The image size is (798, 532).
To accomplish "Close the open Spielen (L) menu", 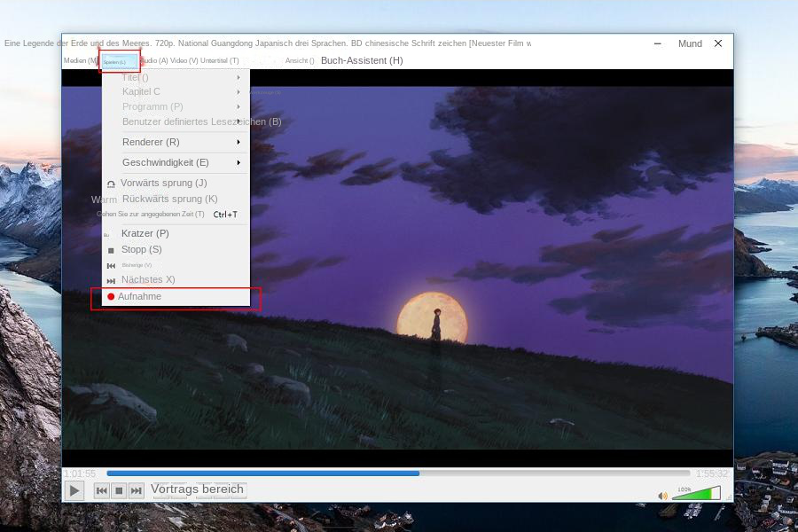I will coord(120,61).
